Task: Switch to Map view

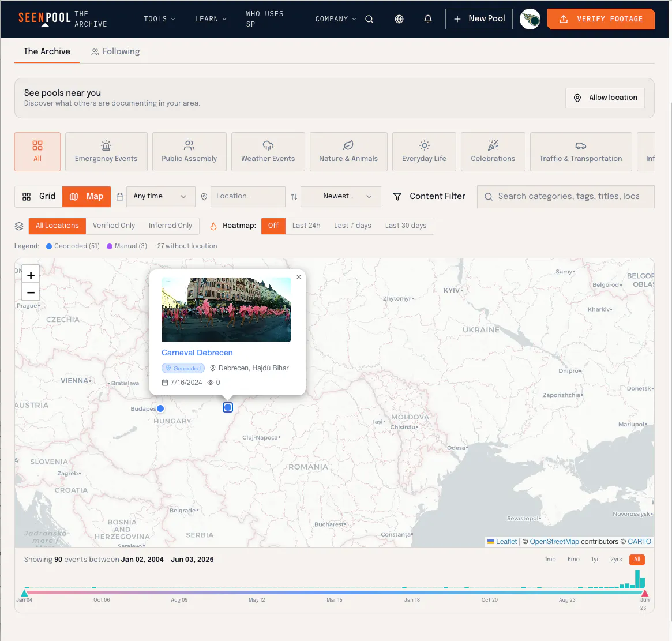Action: pyautogui.click(x=87, y=196)
